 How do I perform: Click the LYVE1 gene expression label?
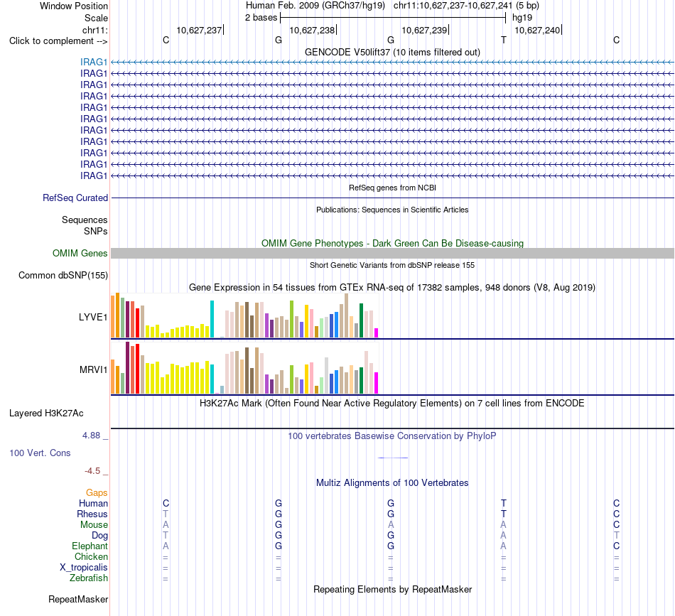93,318
